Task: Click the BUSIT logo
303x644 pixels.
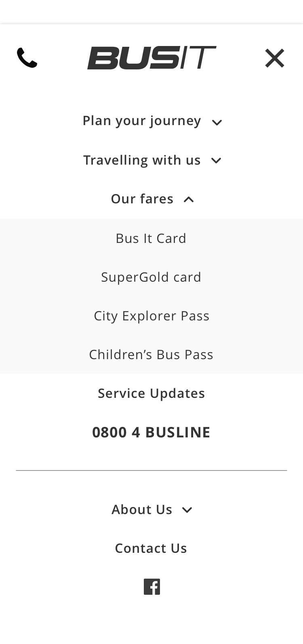Action: click(151, 58)
